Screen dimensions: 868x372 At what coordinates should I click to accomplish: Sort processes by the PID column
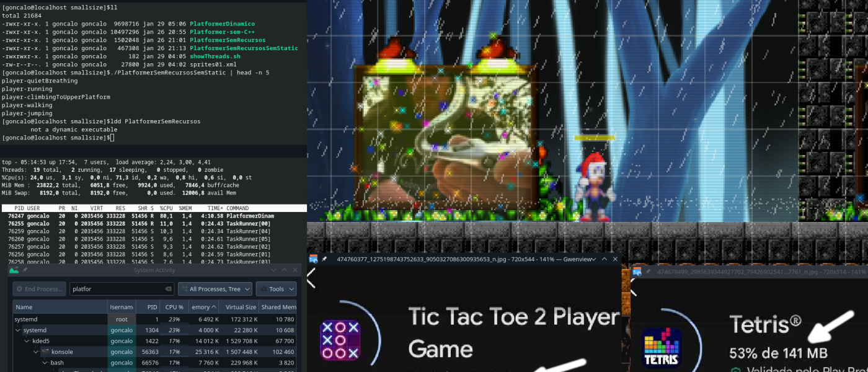[x=149, y=307]
